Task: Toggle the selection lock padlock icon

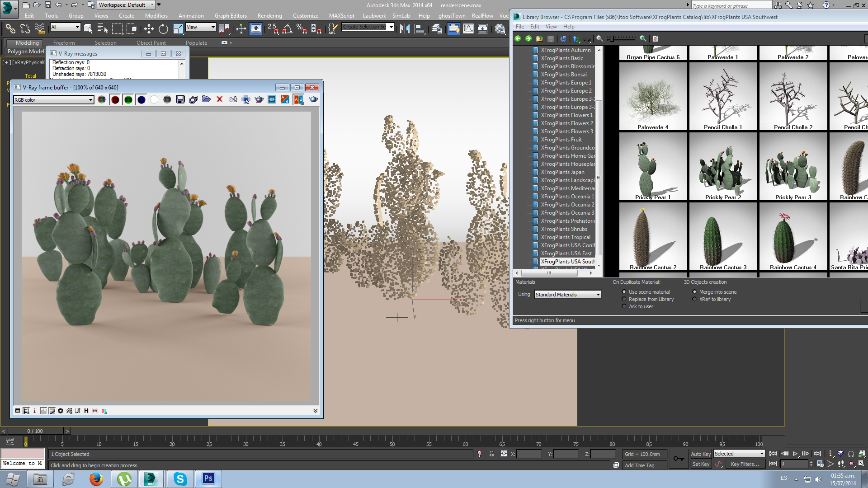Action: (x=491, y=454)
